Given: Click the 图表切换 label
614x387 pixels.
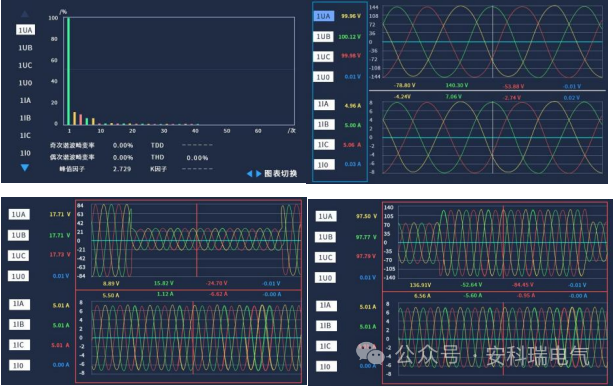Looking at the screenshot, I should click(280, 174).
